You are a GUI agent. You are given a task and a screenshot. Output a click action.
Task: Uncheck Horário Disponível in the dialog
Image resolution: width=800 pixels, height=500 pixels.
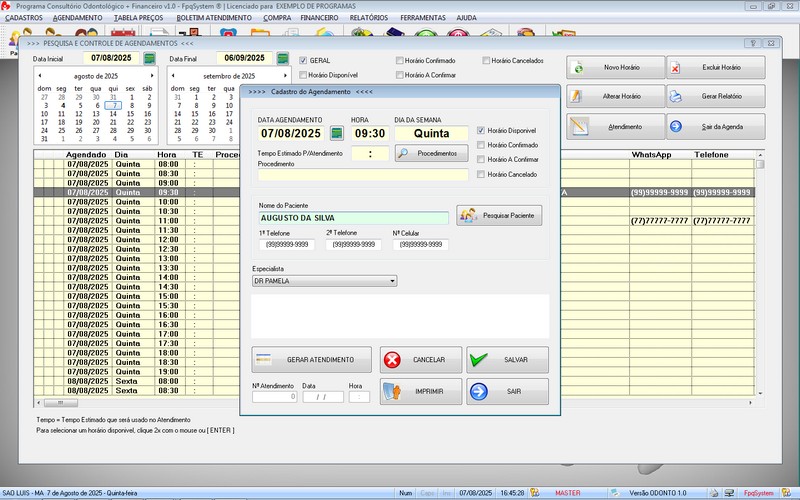(481, 131)
